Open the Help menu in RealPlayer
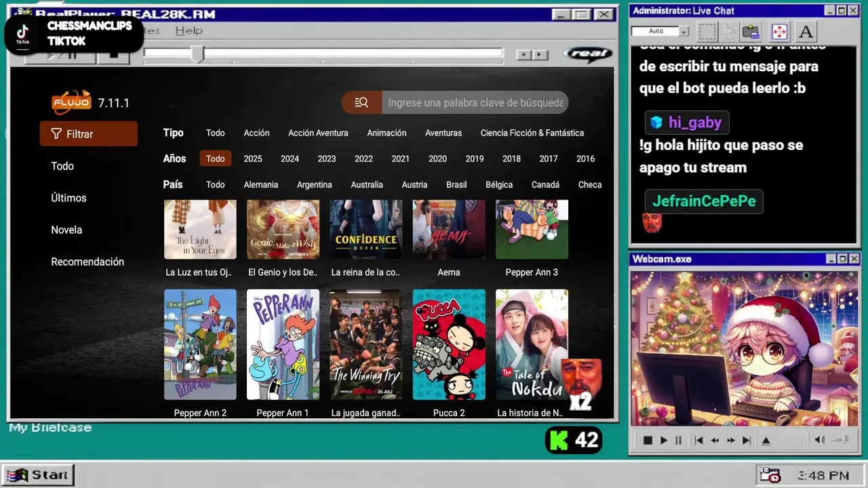The width and height of the screenshot is (868, 488). [x=189, y=30]
